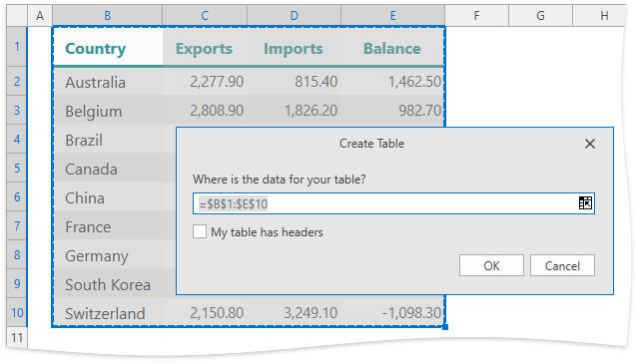Click the selection fill handle at the bottom-right corner
This screenshot has width=638, height=364.
(x=445, y=327)
